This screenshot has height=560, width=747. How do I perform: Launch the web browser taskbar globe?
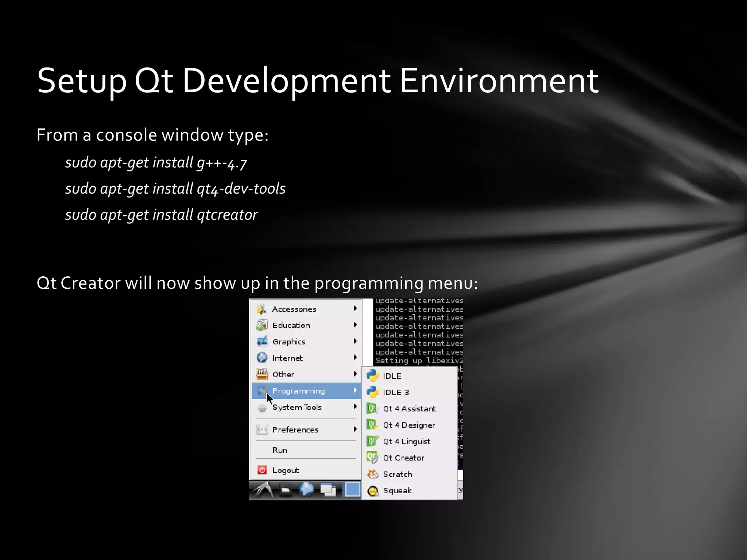[306, 490]
